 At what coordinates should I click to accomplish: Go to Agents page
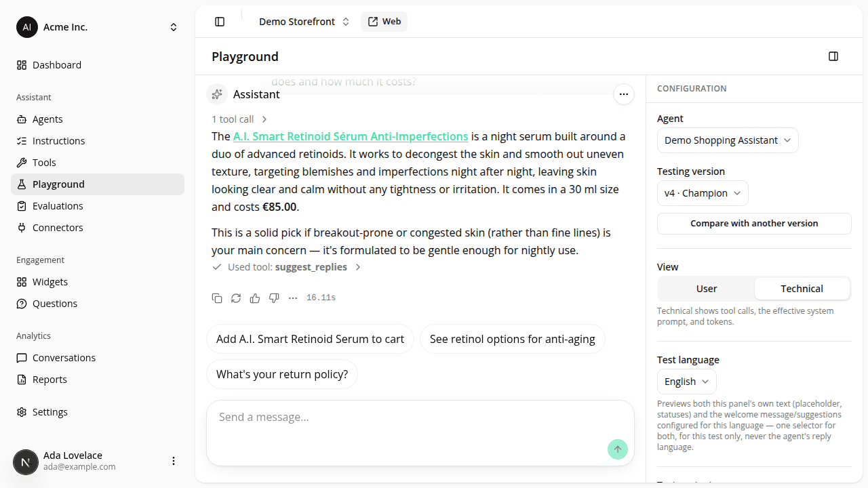98,119
